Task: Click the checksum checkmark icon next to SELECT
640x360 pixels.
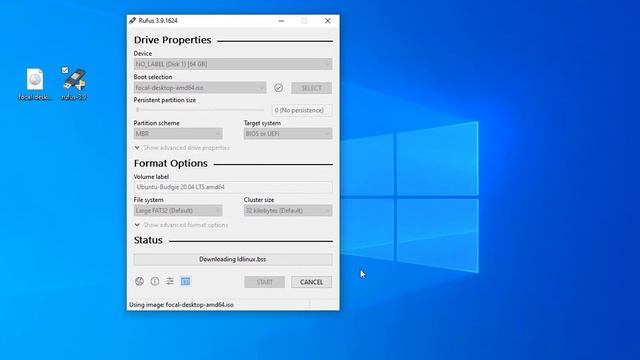Action: click(x=278, y=88)
